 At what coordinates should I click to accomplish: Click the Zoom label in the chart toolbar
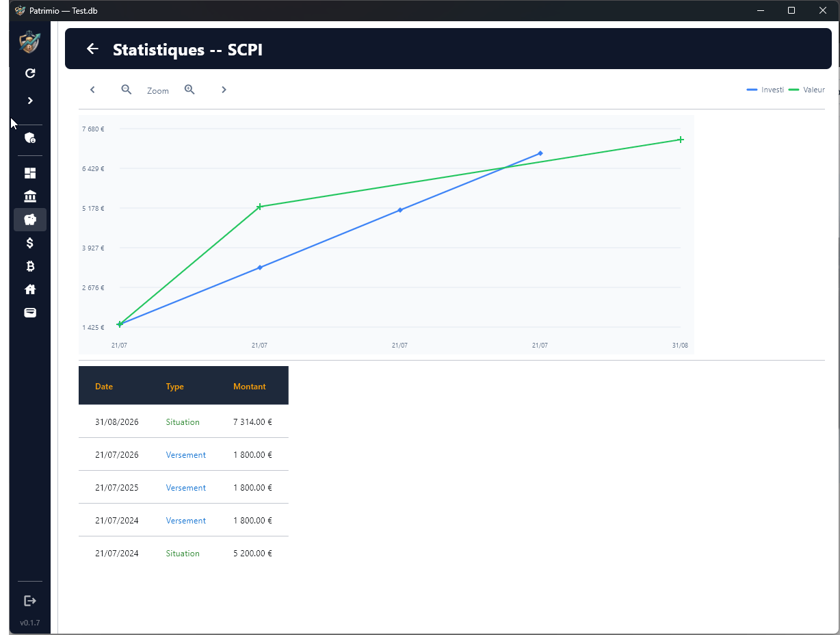point(158,90)
